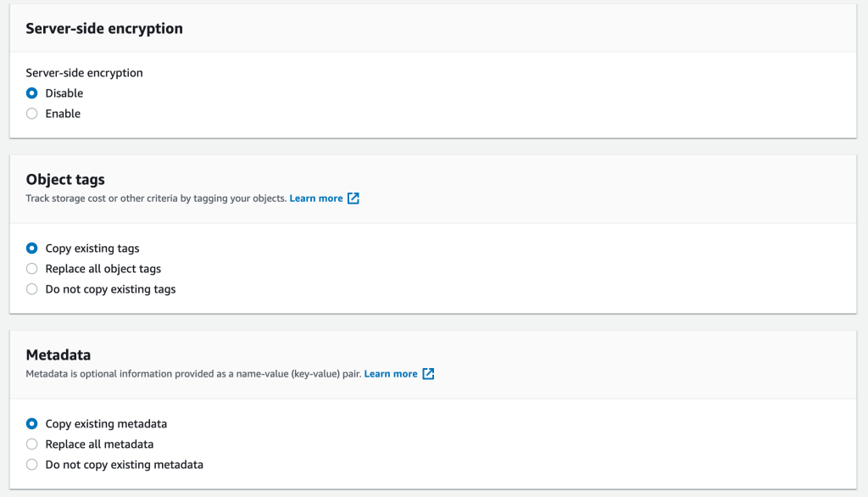This screenshot has height=497, width=868.
Task: Choose "Replace all metadata"
Action: pos(31,444)
